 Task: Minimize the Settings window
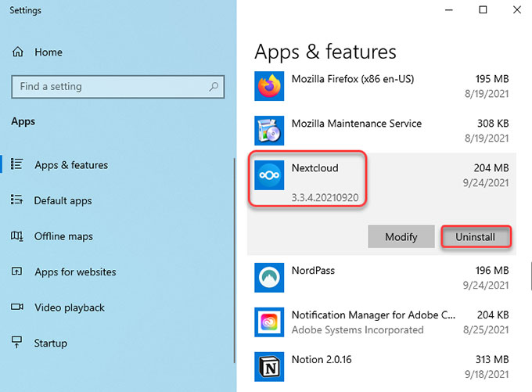click(x=449, y=10)
